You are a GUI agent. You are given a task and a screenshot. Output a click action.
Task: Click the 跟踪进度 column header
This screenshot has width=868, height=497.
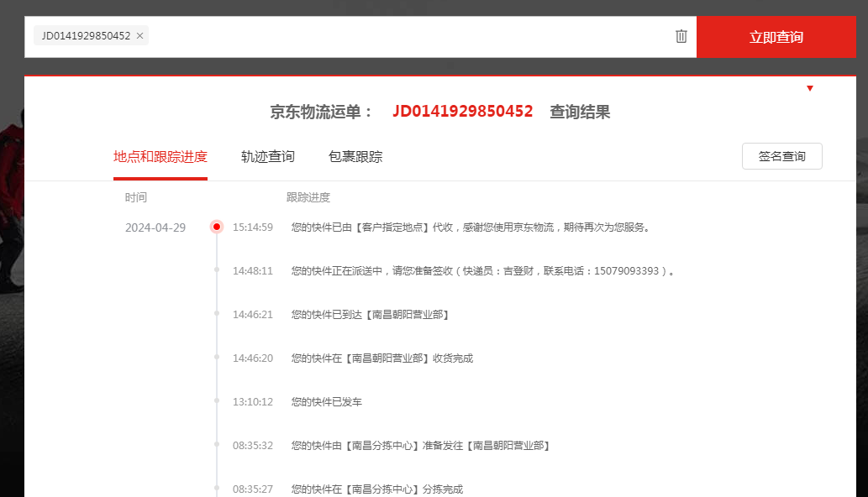coord(308,197)
